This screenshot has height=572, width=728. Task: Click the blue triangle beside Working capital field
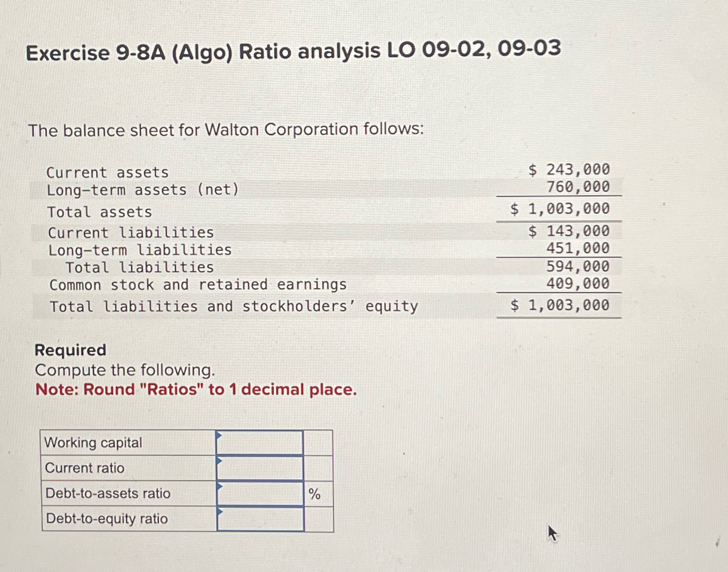click(x=219, y=436)
